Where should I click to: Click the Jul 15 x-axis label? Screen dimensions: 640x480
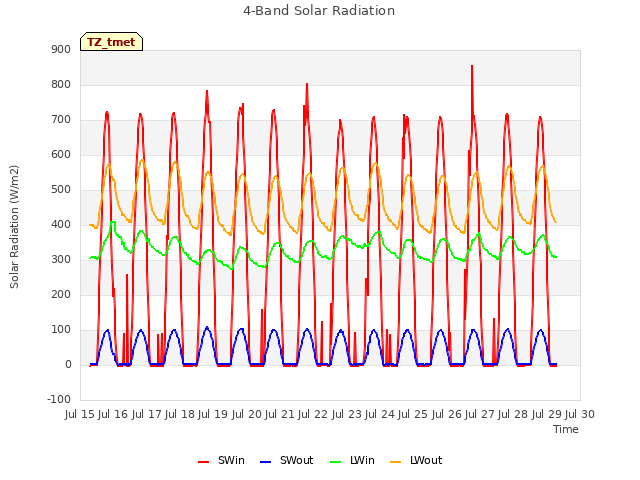pyautogui.click(x=80, y=414)
